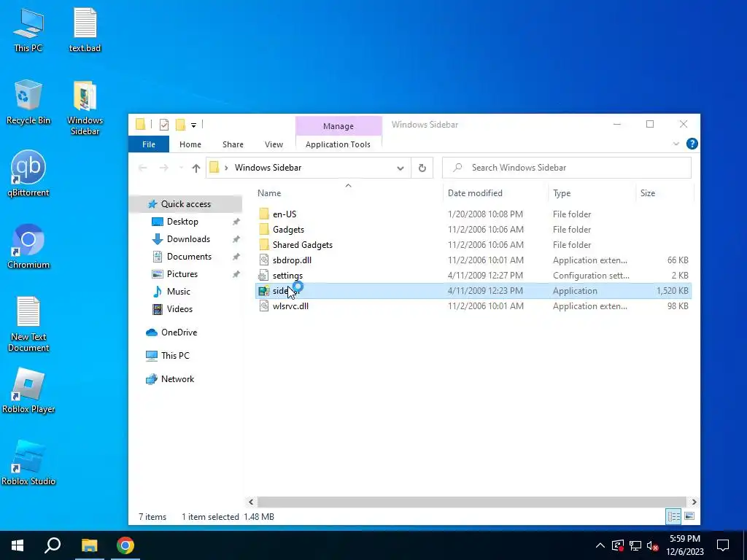The height and width of the screenshot is (560, 747).
Task: Launch Roblox Studio shortcut
Action: [28, 463]
